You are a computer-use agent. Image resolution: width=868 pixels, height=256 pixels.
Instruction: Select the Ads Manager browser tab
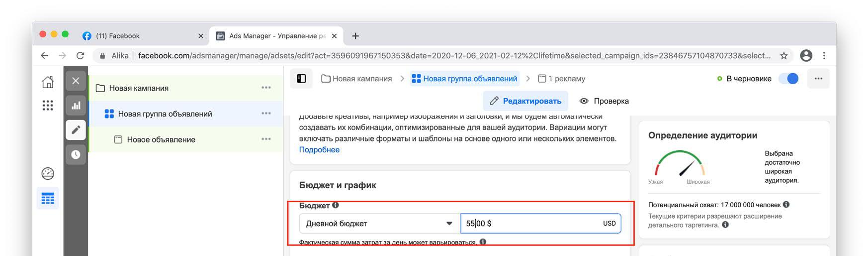[276, 36]
